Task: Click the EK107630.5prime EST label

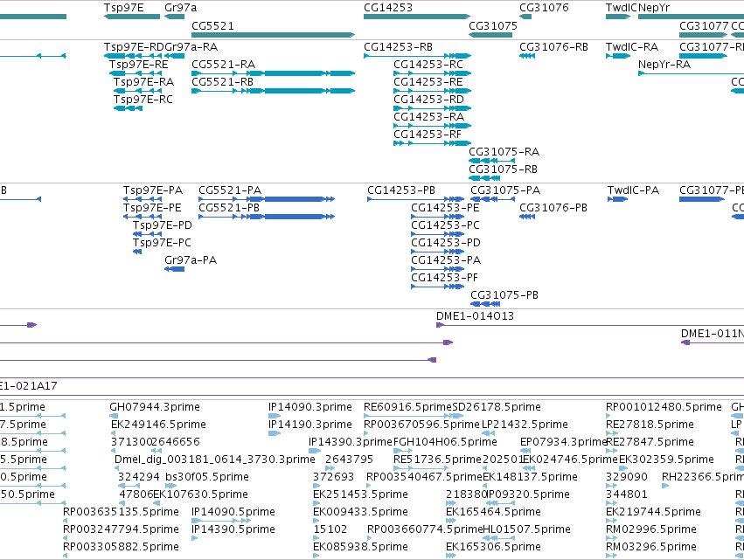Action: [x=200, y=494]
